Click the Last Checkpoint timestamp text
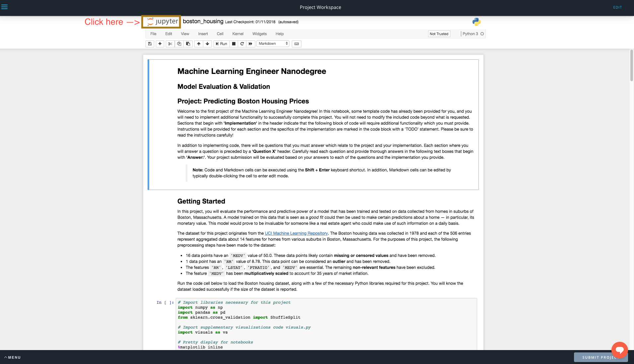 pos(250,22)
